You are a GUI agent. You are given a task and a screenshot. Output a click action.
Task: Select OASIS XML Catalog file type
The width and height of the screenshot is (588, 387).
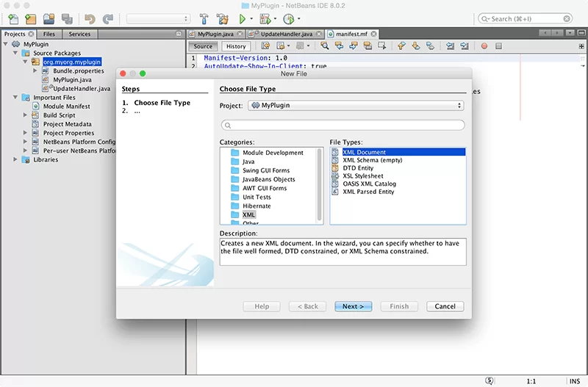370,184
